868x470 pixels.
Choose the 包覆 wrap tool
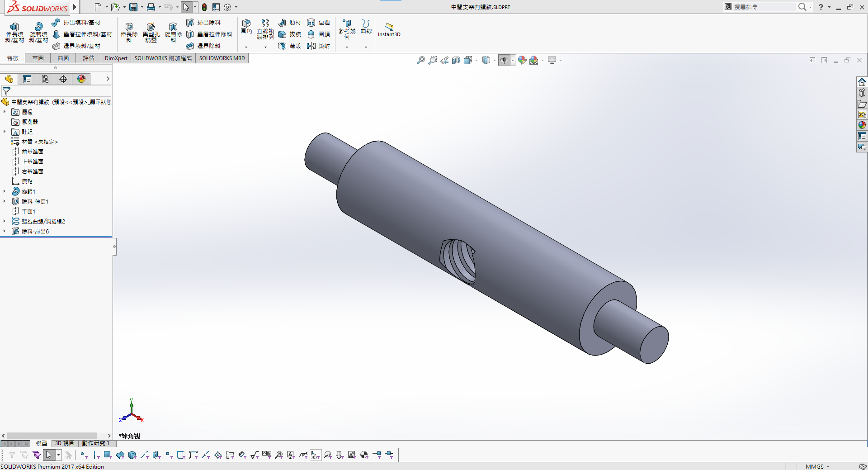pos(318,22)
